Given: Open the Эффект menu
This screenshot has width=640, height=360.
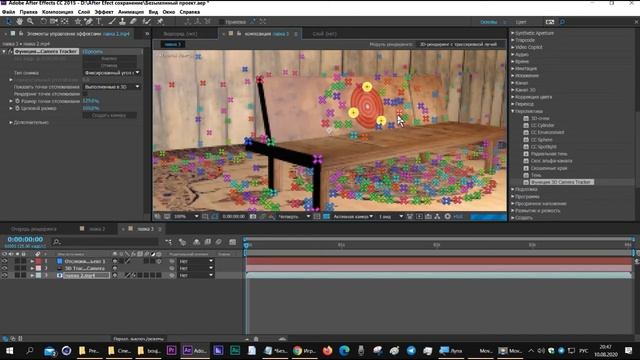Looking at the screenshot, I should [x=104, y=12].
